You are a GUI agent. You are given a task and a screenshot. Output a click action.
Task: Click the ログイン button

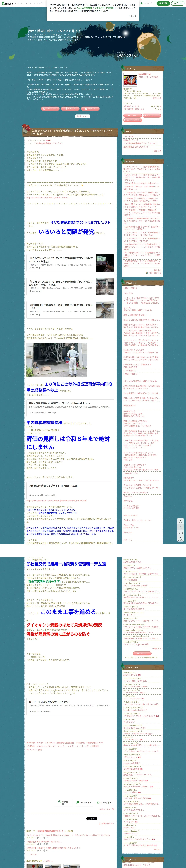click(x=178, y=3)
